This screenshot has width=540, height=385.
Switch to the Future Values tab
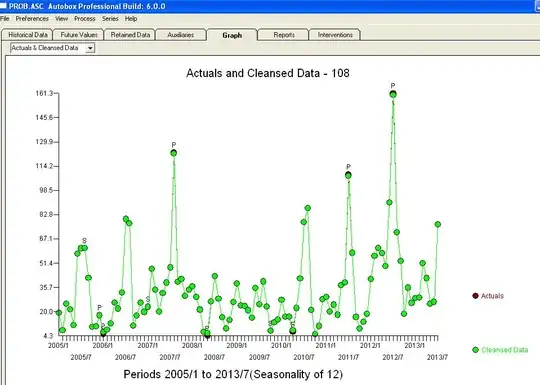coord(79,35)
